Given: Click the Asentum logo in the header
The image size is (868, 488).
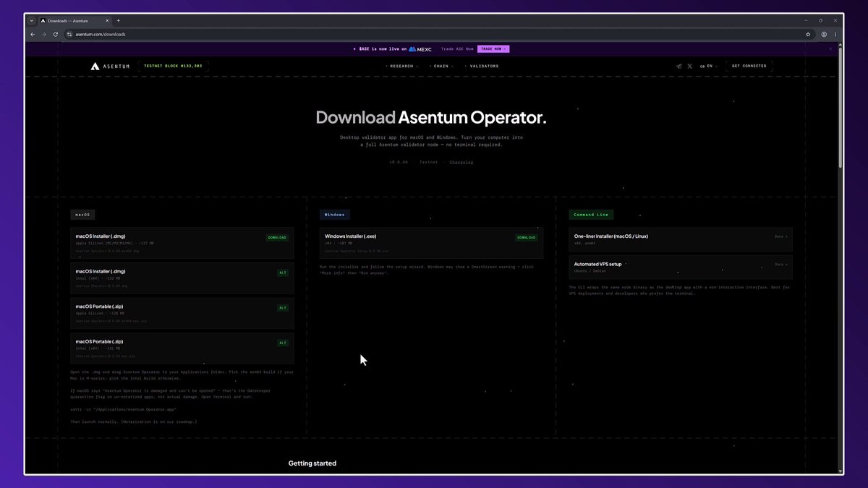Looking at the screenshot, I should [x=110, y=66].
